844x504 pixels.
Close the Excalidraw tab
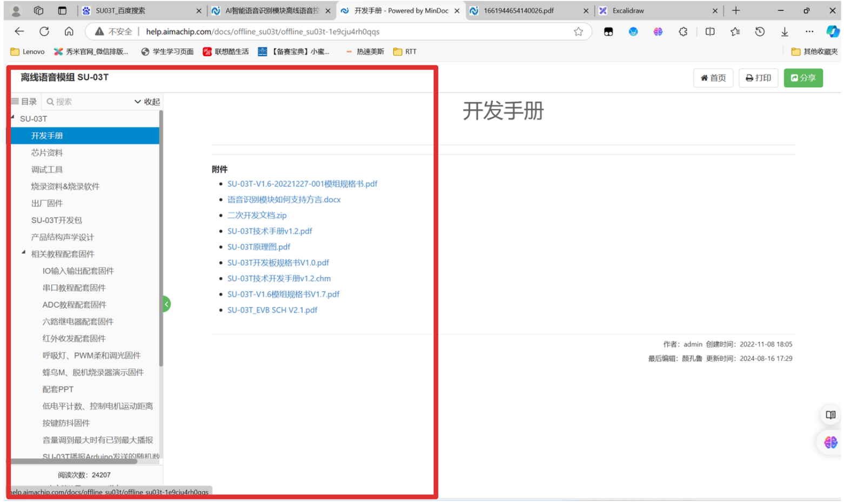(x=715, y=10)
